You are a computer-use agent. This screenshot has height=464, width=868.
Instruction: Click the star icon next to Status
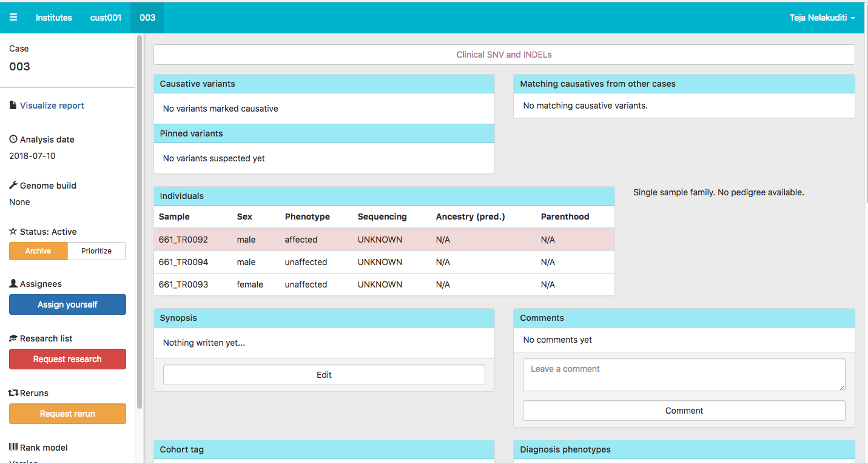(x=13, y=230)
